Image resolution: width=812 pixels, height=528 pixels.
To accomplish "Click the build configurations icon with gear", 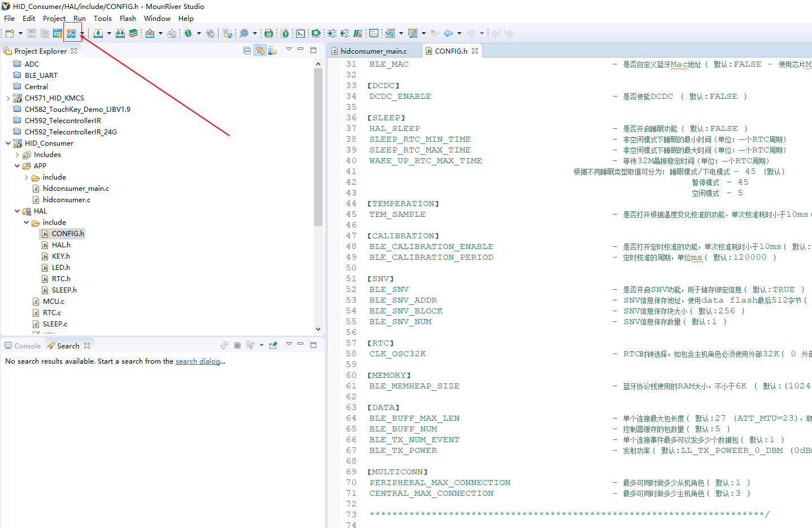I will pyautogui.click(x=71, y=33).
